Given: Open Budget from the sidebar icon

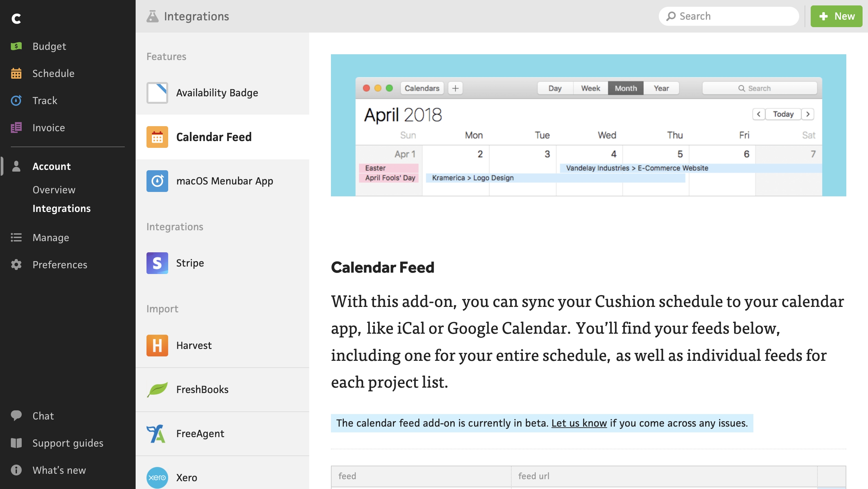Looking at the screenshot, I should coord(16,46).
